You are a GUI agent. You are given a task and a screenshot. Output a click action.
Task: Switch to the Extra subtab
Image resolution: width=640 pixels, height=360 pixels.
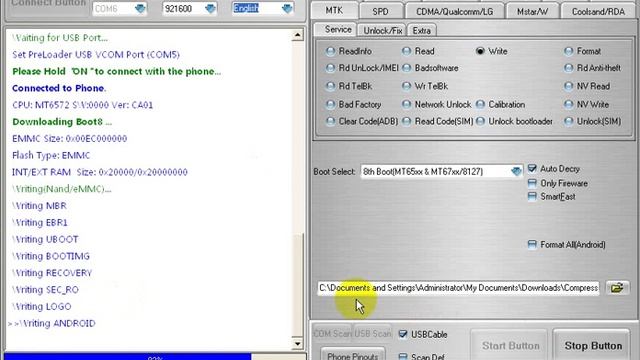[422, 30]
